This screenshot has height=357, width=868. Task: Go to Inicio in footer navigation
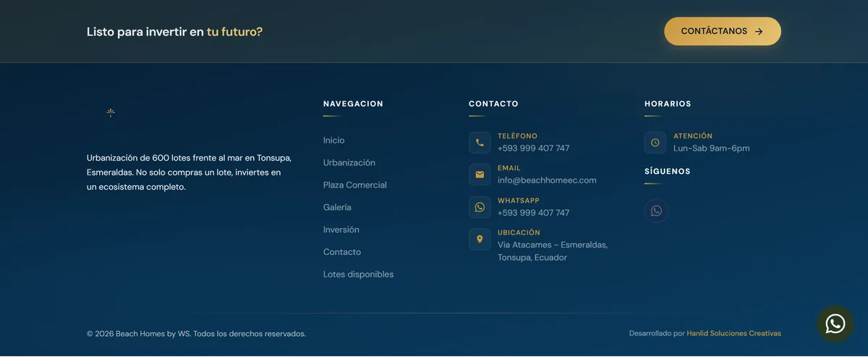[x=334, y=140]
